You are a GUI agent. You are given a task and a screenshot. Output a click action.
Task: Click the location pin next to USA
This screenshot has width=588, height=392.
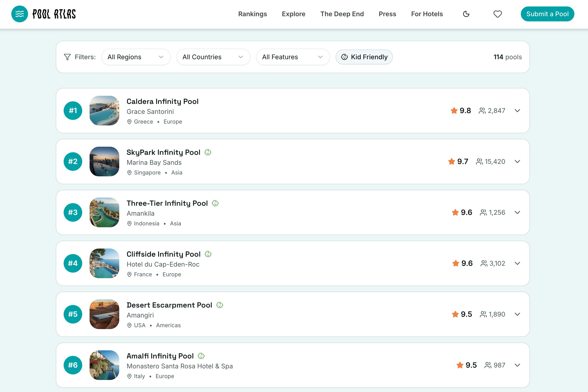[129, 326]
